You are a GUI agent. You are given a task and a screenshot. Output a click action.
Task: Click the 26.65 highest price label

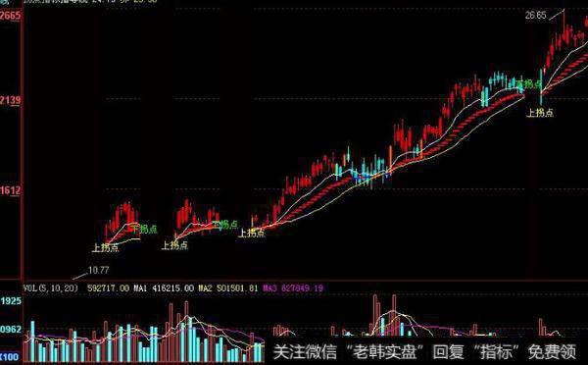click(x=535, y=16)
